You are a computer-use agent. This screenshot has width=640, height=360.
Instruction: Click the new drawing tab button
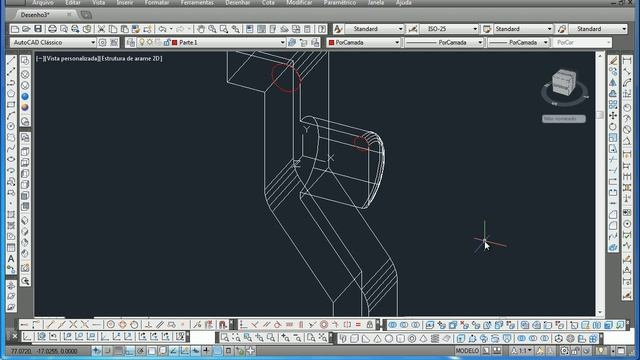(x=86, y=15)
